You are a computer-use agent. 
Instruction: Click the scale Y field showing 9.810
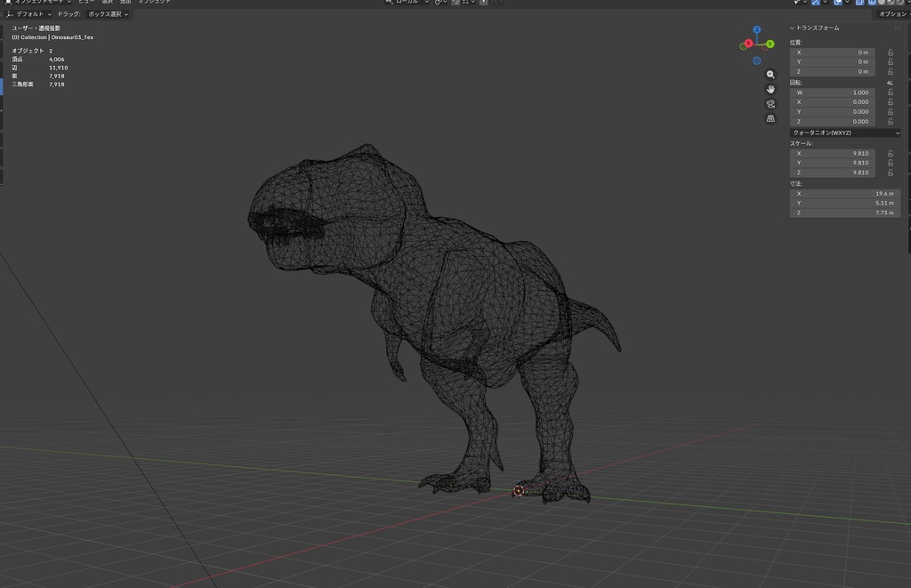832,163
